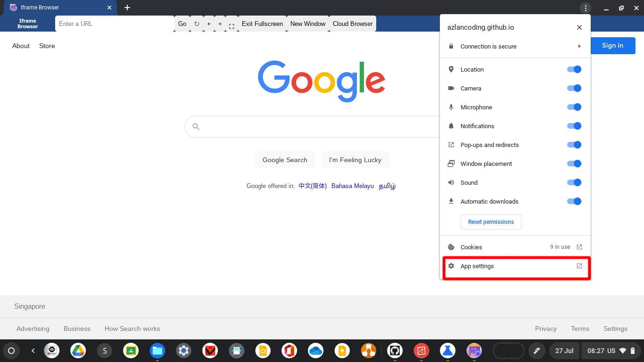Open How Search works link
The image size is (644, 362).
(x=132, y=329)
